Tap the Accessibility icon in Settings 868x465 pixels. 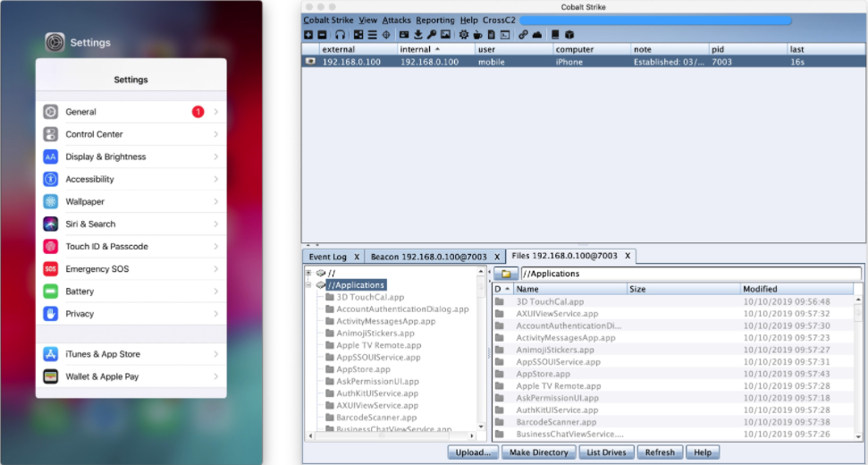coord(50,179)
